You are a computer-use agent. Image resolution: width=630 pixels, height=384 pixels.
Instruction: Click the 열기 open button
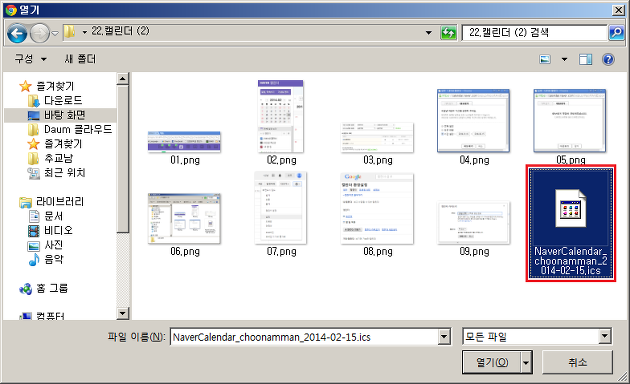492,362
